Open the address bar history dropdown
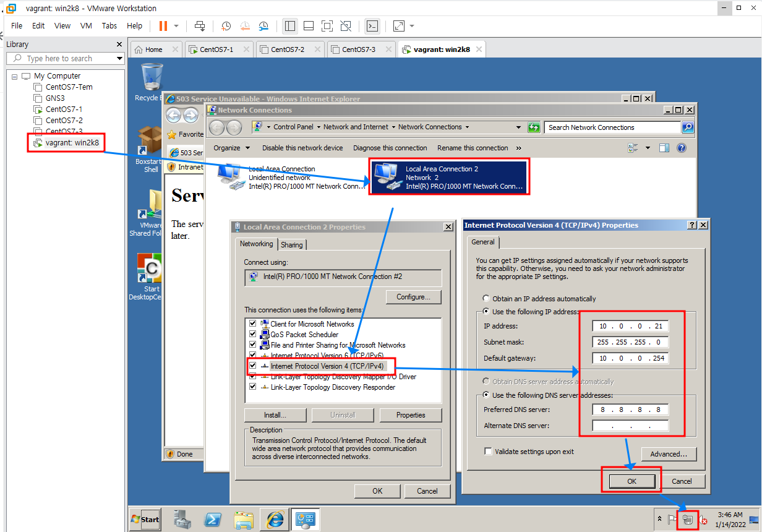762x532 pixels. 519,127
